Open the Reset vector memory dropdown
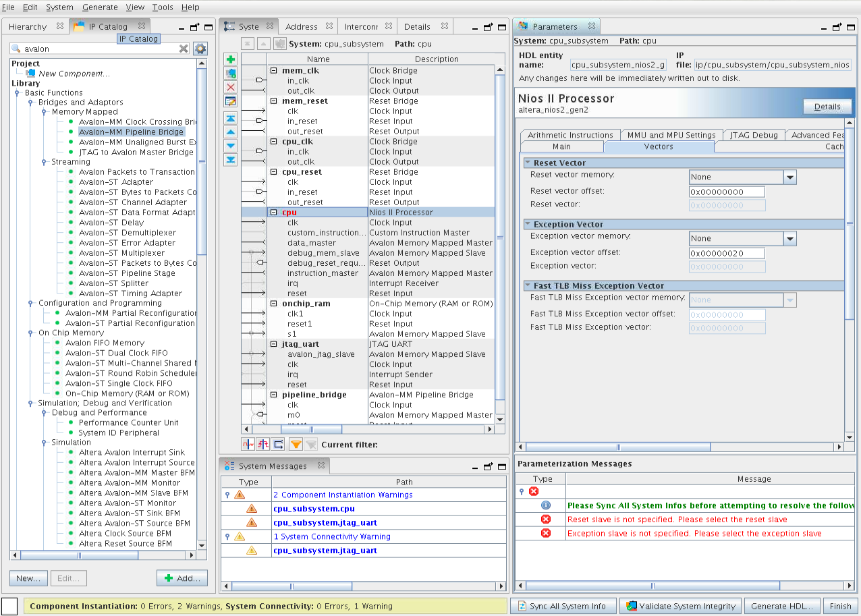861x616 pixels. pos(789,177)
